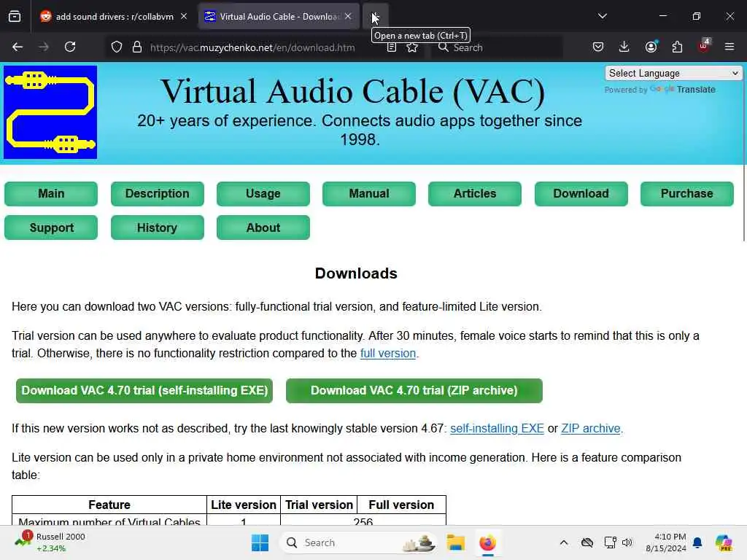Bookmark this page with the star icon

(412, 47)
